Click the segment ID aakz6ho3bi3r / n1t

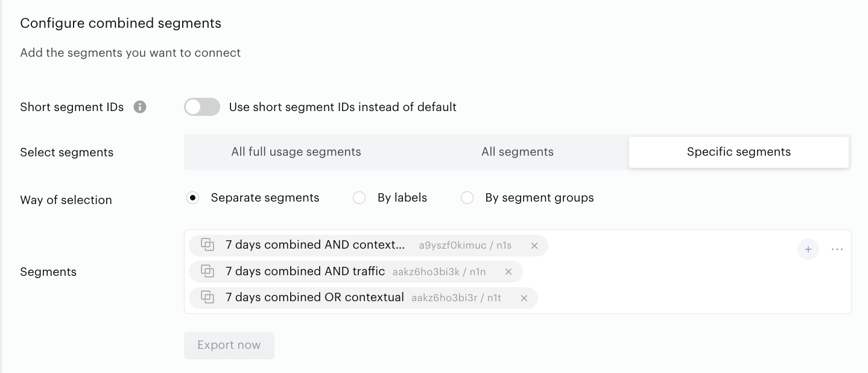click(x=457, y=298)
